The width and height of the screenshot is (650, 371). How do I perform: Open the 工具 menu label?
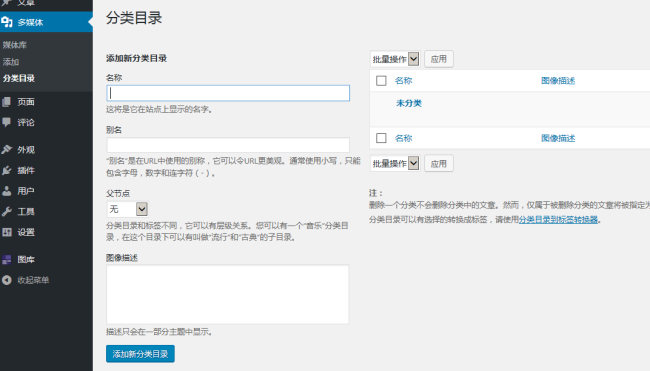[26, 211]
